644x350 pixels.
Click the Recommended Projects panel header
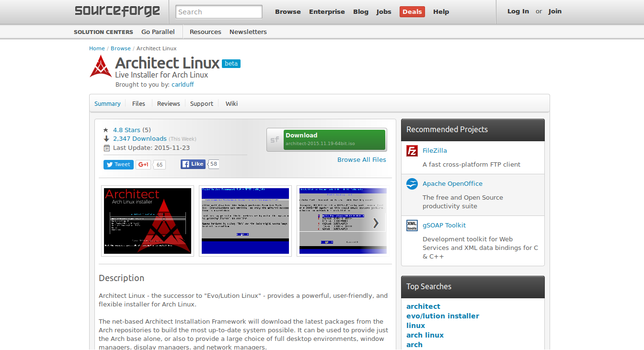click(x=473, y=130)
